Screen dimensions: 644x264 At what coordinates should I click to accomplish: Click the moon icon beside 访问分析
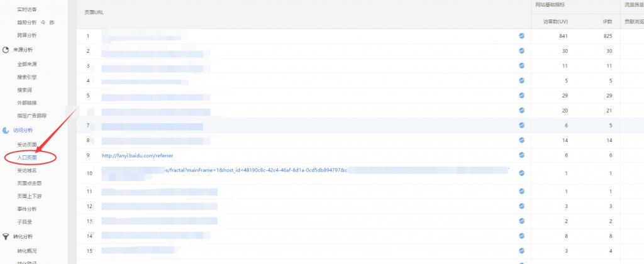point(6,131)
